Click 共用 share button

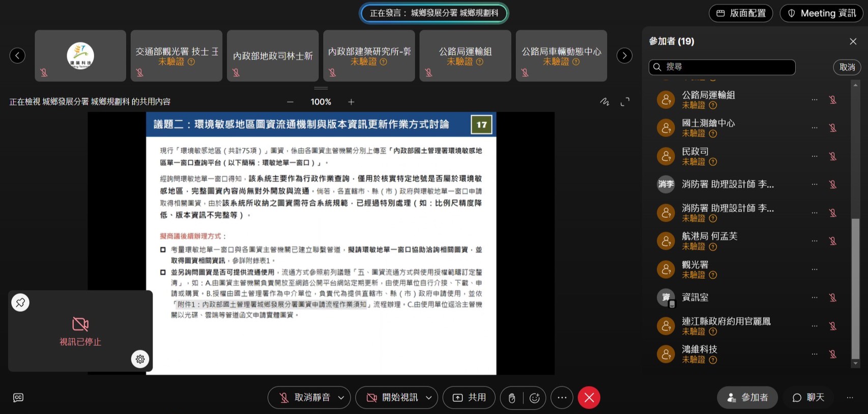point(469,398)
